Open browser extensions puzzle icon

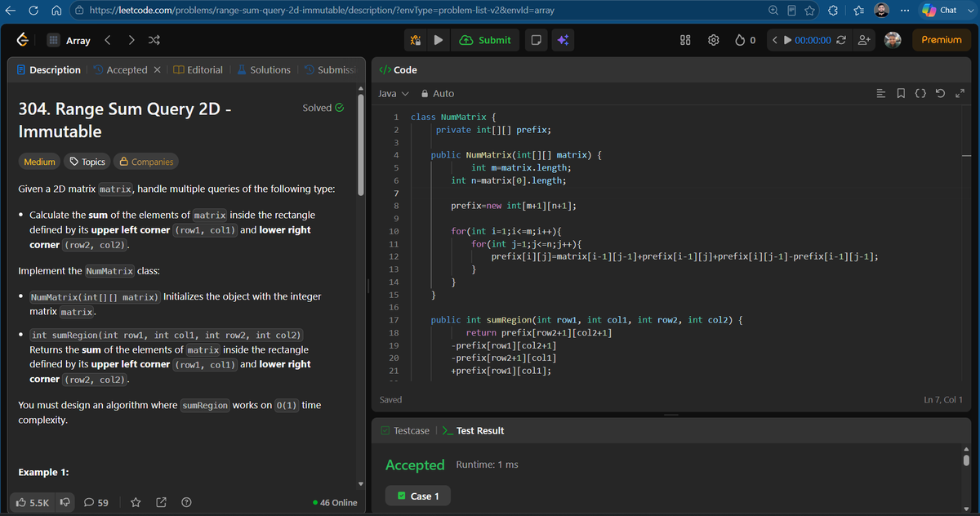point(833,11)
